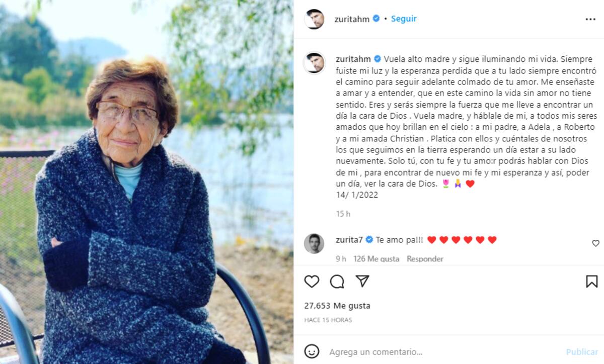Open zurita7 commenter avatar
The image size is (604, 364).
coord(314,243)
